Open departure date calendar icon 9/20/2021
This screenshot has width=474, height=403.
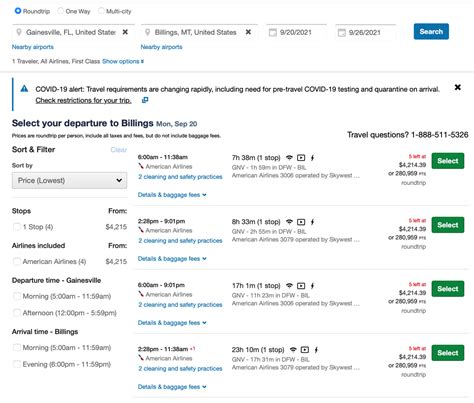pyautogui.click(x=273, y=33)
